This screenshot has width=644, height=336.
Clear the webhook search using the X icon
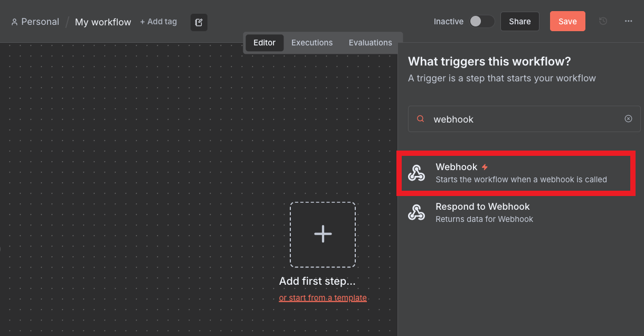(628, 118)
